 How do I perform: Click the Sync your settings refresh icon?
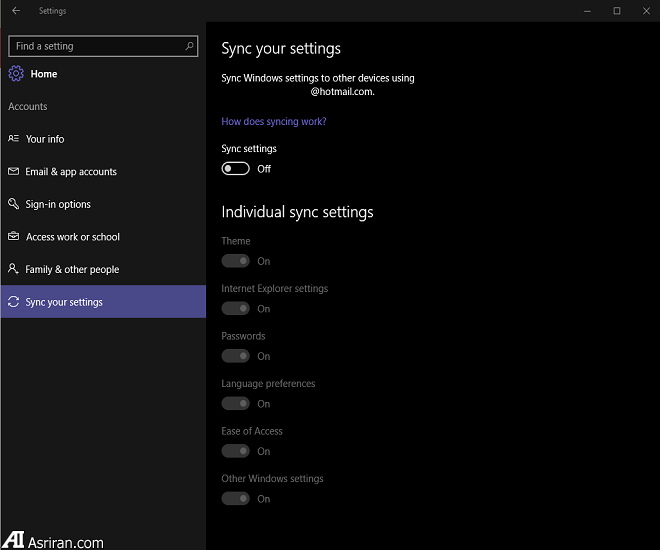point(14,302)
